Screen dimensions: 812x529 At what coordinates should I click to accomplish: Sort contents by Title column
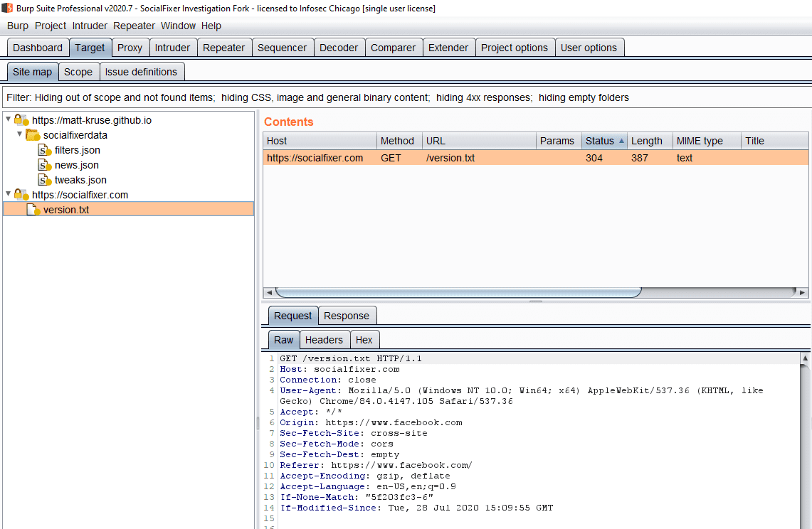[775, 141]
